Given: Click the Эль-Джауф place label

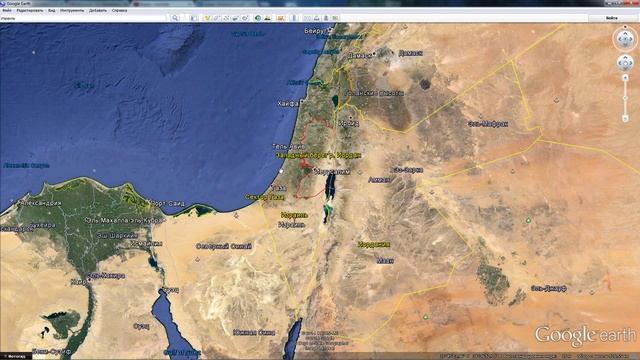Looking at the screenshot, I should coord(549,288).
